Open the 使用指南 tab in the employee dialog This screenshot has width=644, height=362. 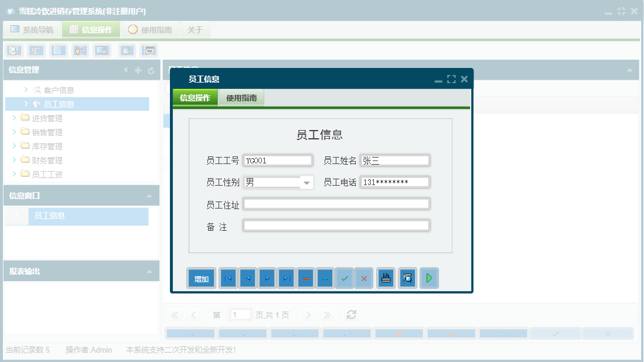coord(242,98)
